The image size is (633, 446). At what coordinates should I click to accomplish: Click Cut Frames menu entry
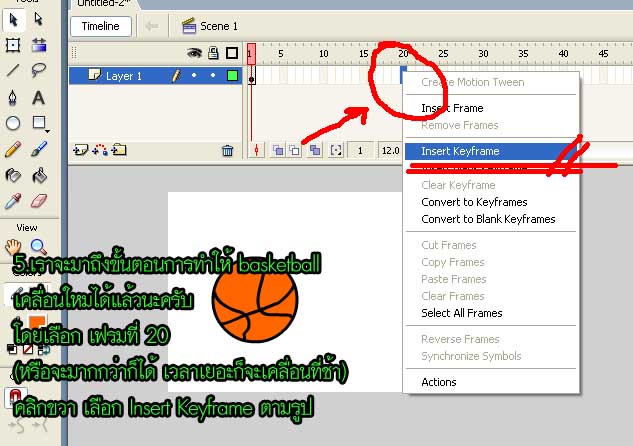(491, 245)
